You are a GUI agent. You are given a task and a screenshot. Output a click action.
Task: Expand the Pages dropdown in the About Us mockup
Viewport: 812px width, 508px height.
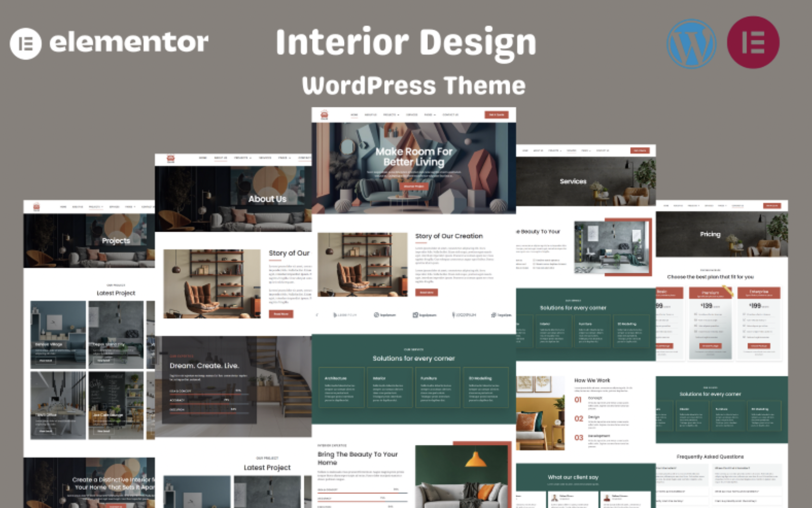[285, 158]
